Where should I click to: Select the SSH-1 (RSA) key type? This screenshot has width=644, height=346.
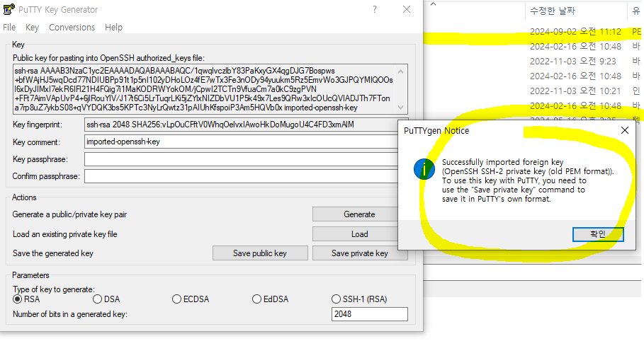coord(359,299)
